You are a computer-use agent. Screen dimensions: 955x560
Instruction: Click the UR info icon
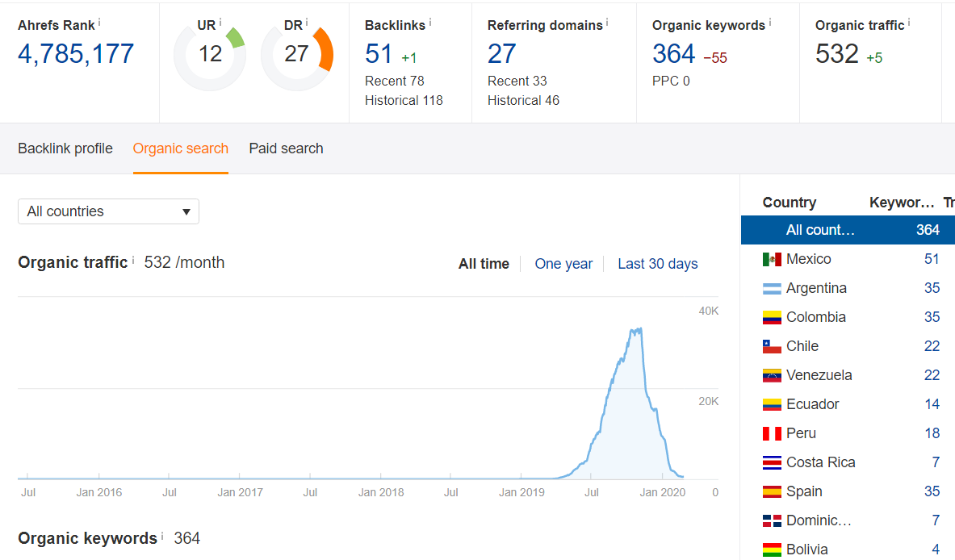click(220, 22)
